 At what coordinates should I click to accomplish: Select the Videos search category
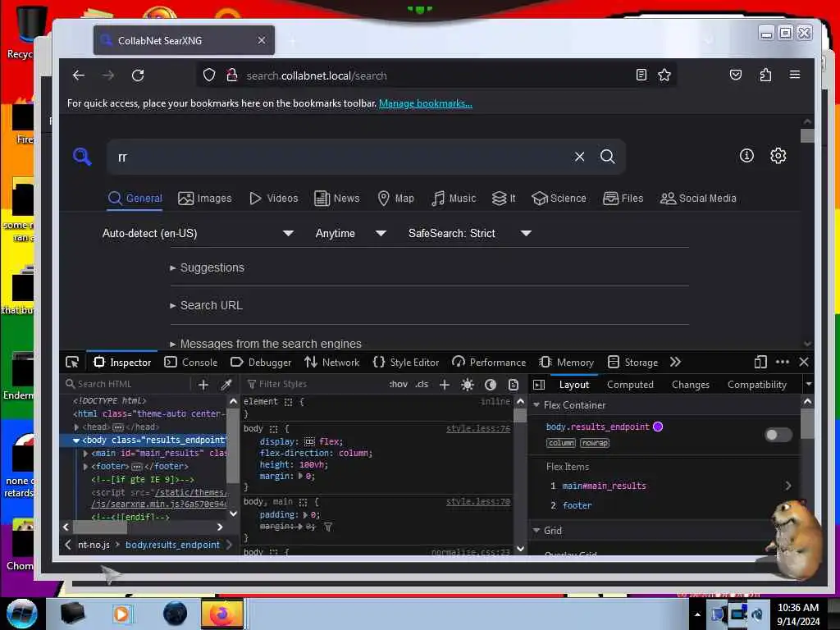click(274, 199)
